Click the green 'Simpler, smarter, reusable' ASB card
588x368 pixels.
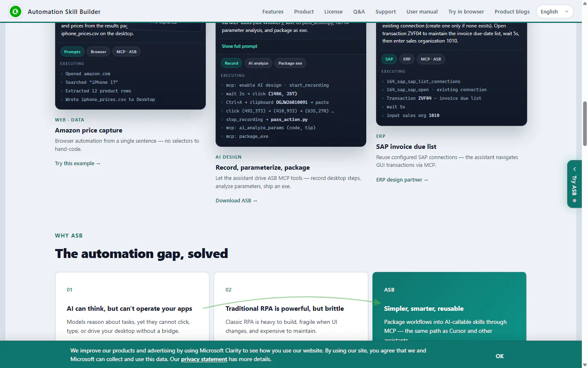click(449, 307)
